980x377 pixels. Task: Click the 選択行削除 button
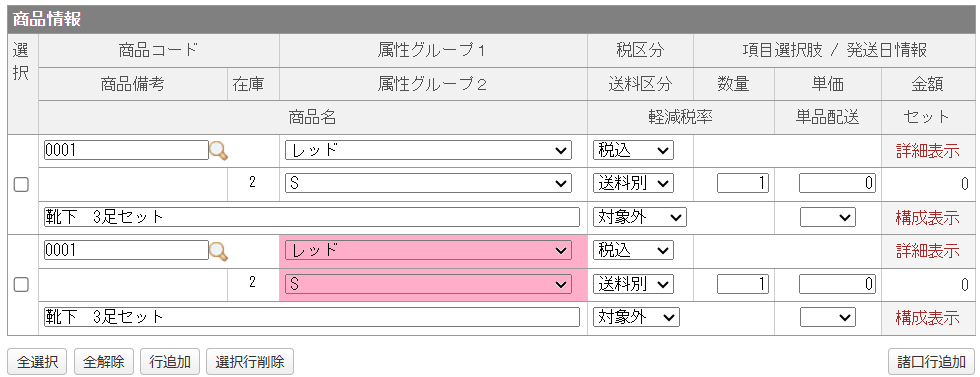click(250, 361)
